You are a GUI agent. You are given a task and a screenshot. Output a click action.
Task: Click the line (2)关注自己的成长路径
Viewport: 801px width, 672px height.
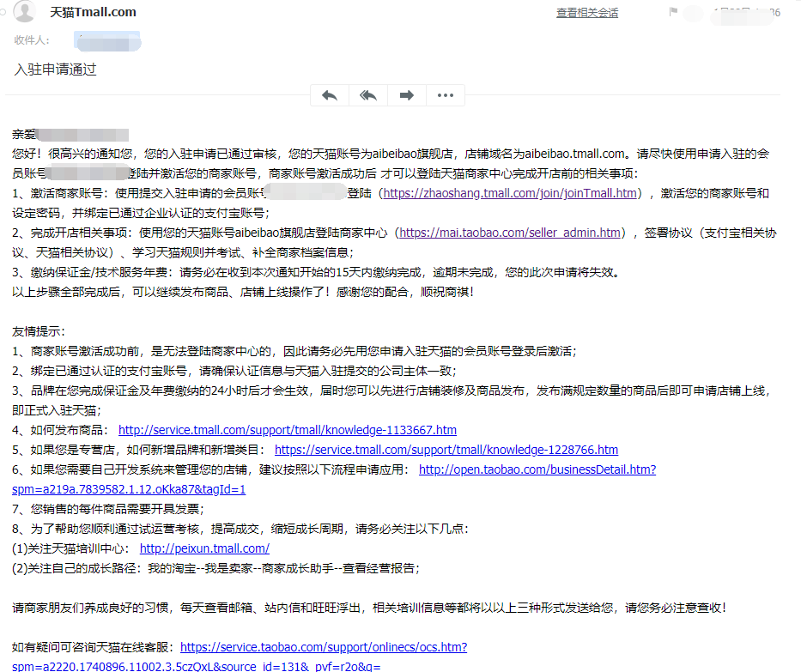coord(216,568)
